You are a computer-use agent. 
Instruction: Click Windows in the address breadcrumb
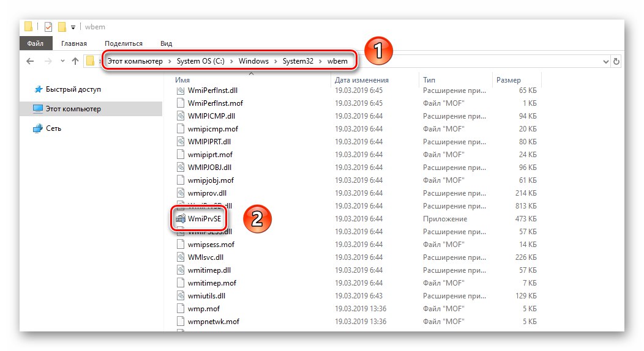tap(253, 61)
